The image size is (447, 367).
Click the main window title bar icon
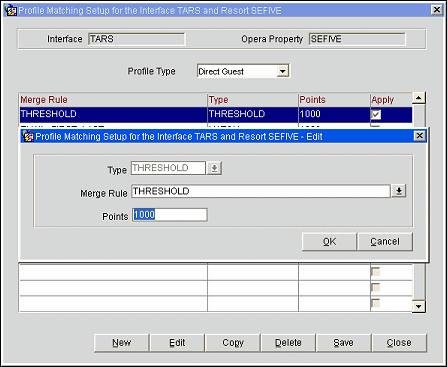pos(11,11)
